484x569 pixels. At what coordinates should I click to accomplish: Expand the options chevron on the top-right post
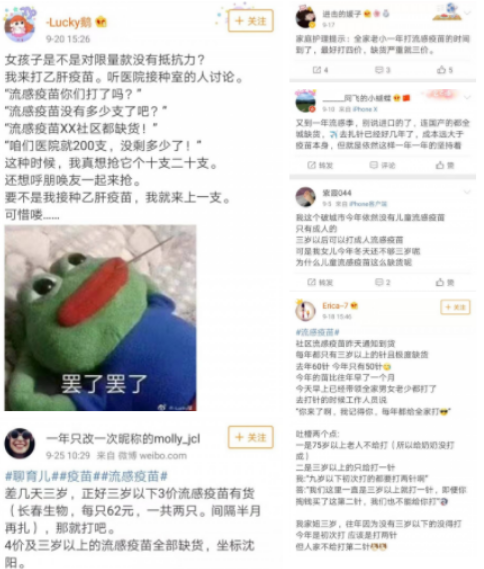(467, 13)
